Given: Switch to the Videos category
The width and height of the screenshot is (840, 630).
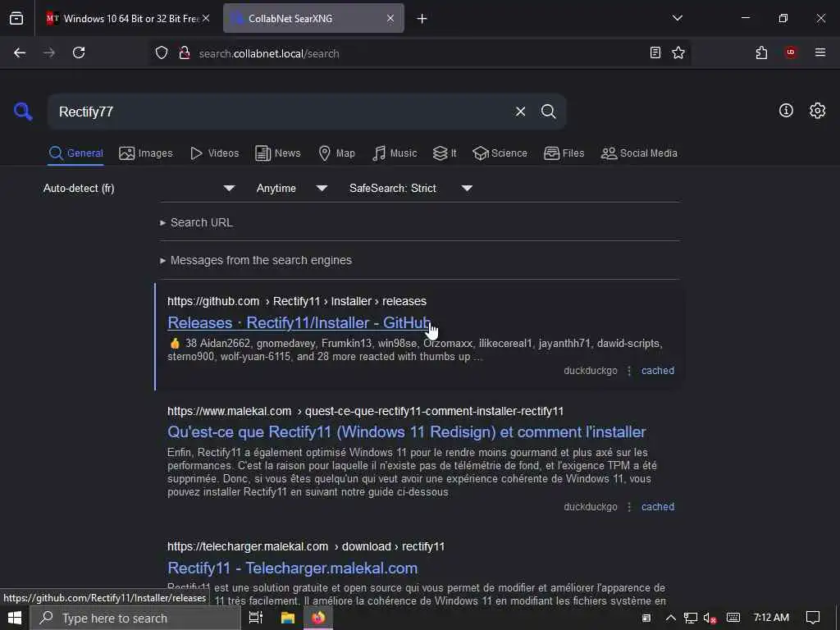Looking at the screenshot, I should 214,153.
